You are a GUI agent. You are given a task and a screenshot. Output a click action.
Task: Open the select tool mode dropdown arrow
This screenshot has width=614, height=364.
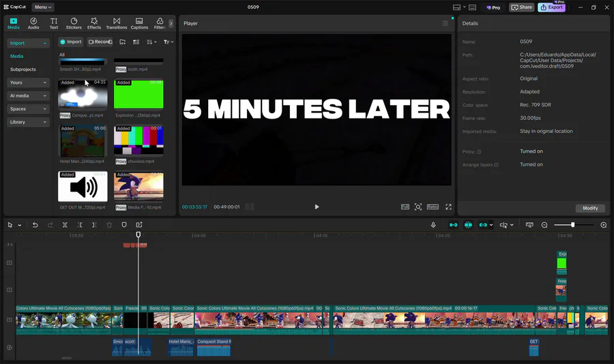[20, 225]
